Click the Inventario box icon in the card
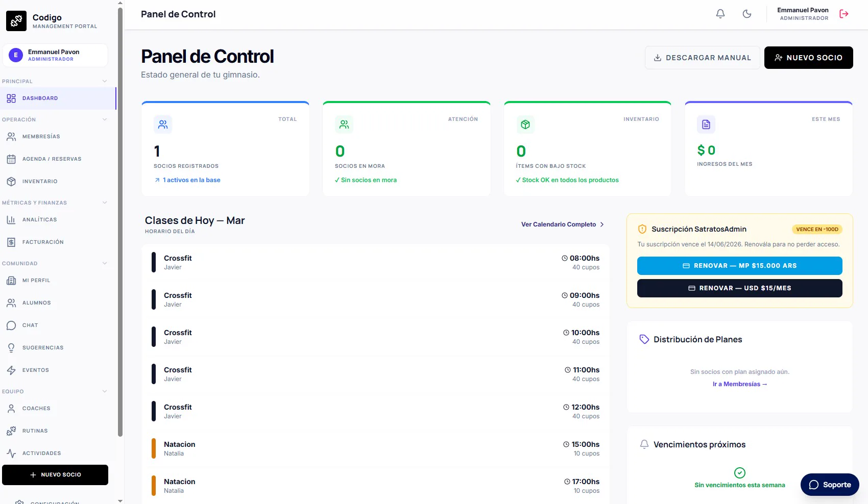Image resolution: width=868 pixels, height=504 pixels. pyautogui.click(x=525, y=124)
